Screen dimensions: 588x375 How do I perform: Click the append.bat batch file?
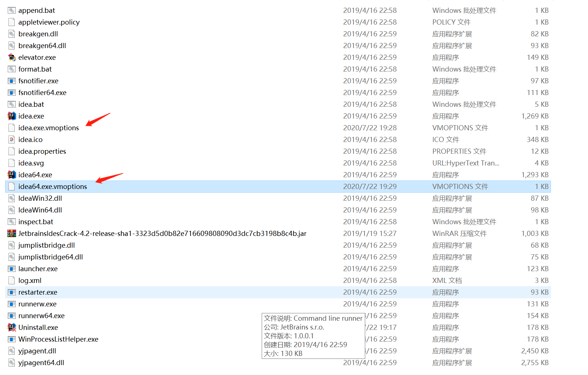(x=36, y=10)
